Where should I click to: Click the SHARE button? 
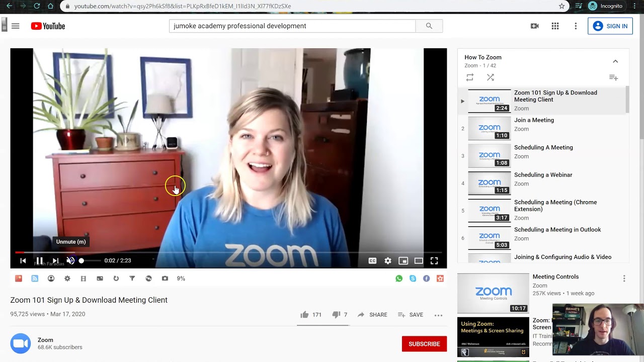point(372,315)
